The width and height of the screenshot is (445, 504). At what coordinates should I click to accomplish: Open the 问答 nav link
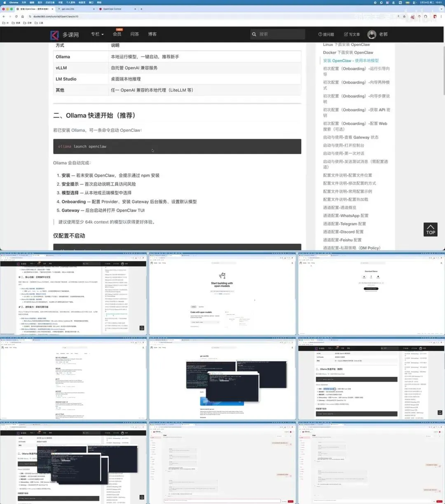click(135, 34)
